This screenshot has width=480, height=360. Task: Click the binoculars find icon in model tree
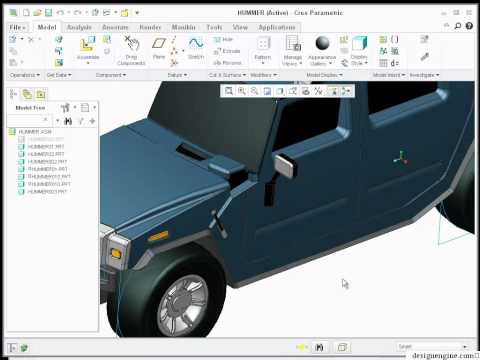(x=68, y=121)
